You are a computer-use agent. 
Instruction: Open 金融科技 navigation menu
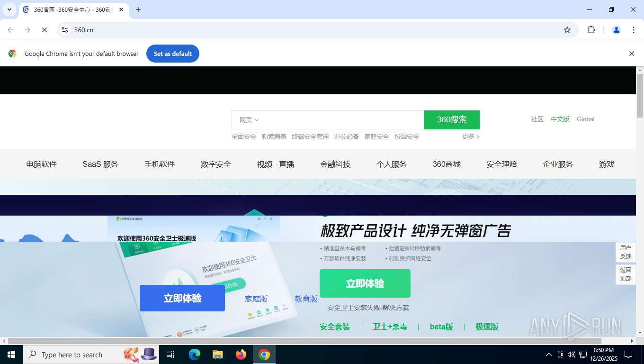[335, 164]
